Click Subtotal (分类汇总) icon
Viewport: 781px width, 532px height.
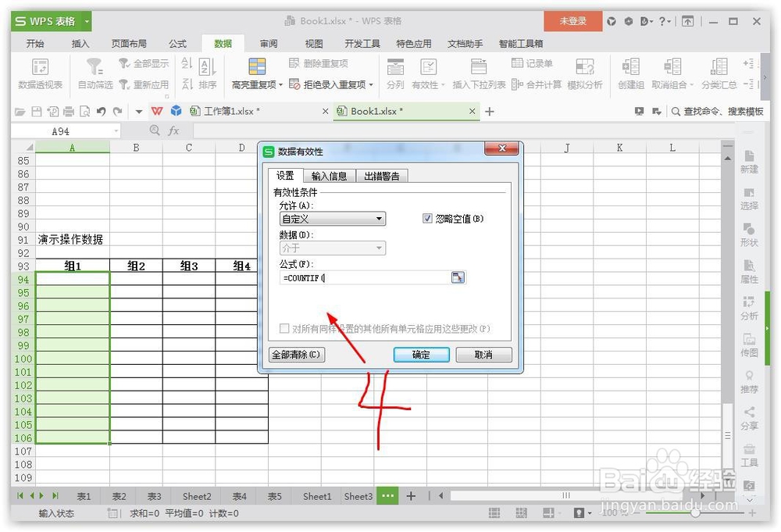point(719,66)
